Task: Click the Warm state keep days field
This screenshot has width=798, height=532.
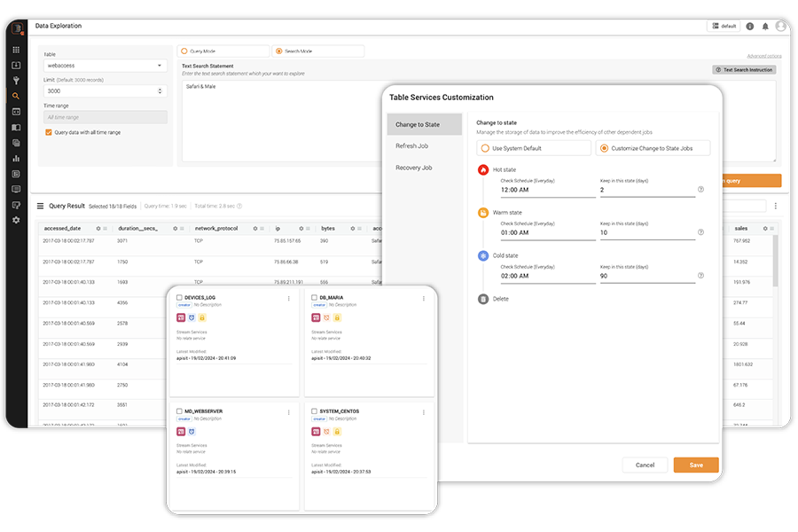Action: pyautogui.click(x=647, y=232)
